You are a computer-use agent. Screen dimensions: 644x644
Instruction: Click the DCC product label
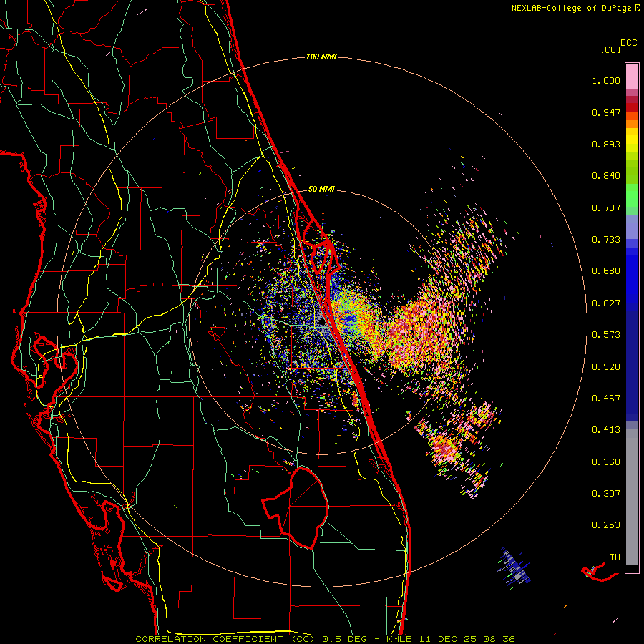point(628,43)
